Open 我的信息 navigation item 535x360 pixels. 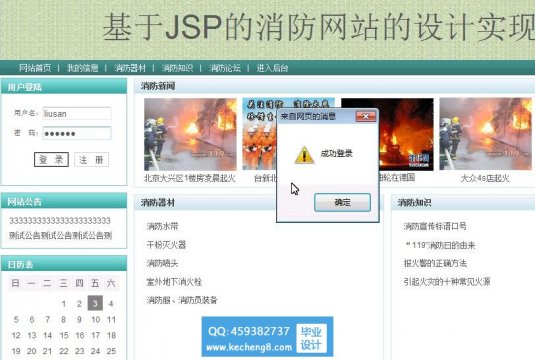click(x=83, y=68)
